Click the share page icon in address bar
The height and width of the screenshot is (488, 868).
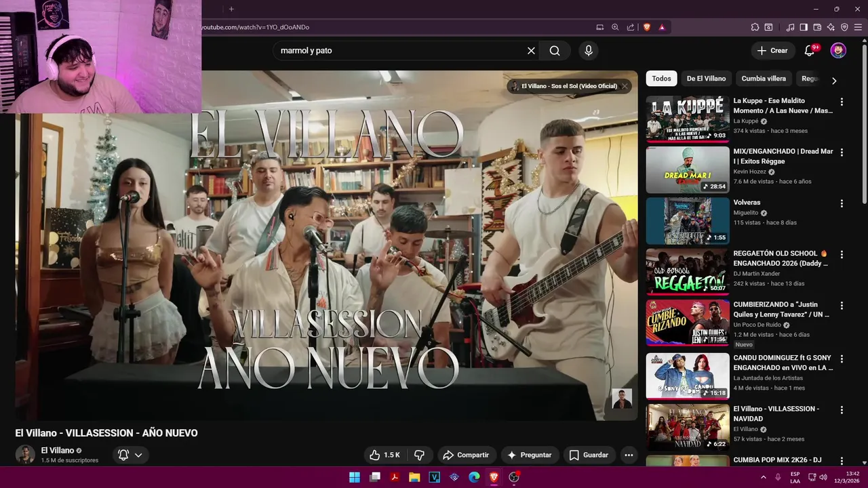click(x=631, y=27)
